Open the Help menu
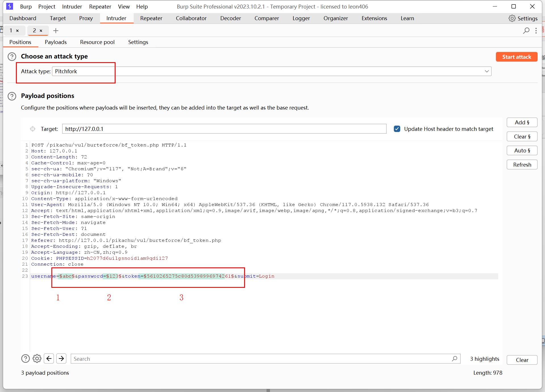545x392 pixels. pyautogui.click(x=142, y=7)
